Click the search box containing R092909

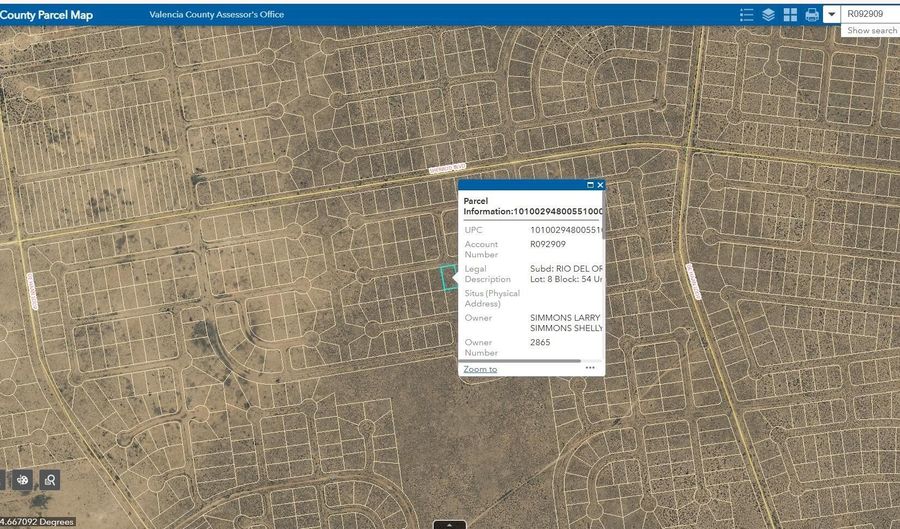click(870, 14)
